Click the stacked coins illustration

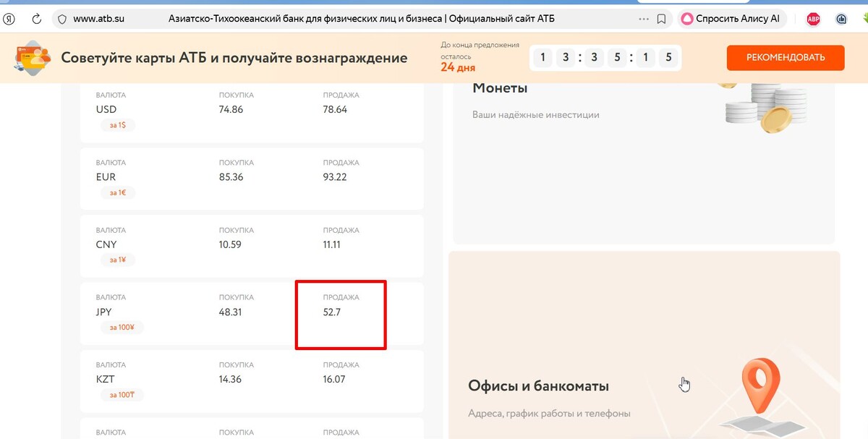pos(765,108)
